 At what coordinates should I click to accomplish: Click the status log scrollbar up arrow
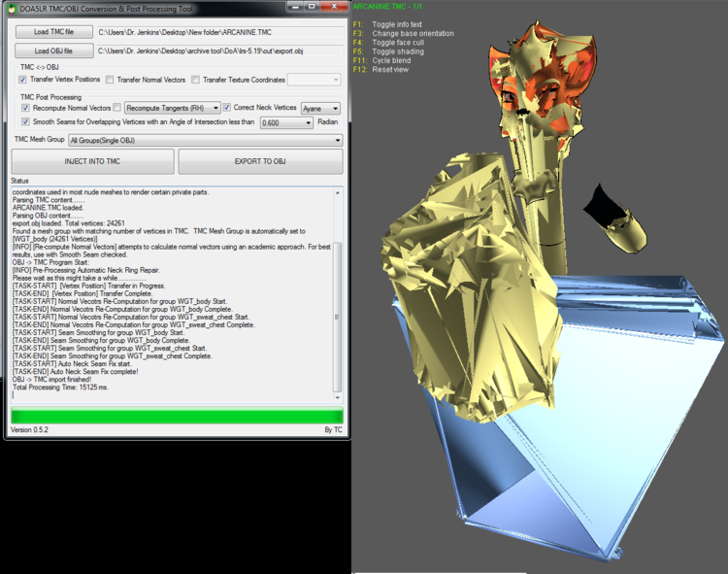[x=338, y=192]
